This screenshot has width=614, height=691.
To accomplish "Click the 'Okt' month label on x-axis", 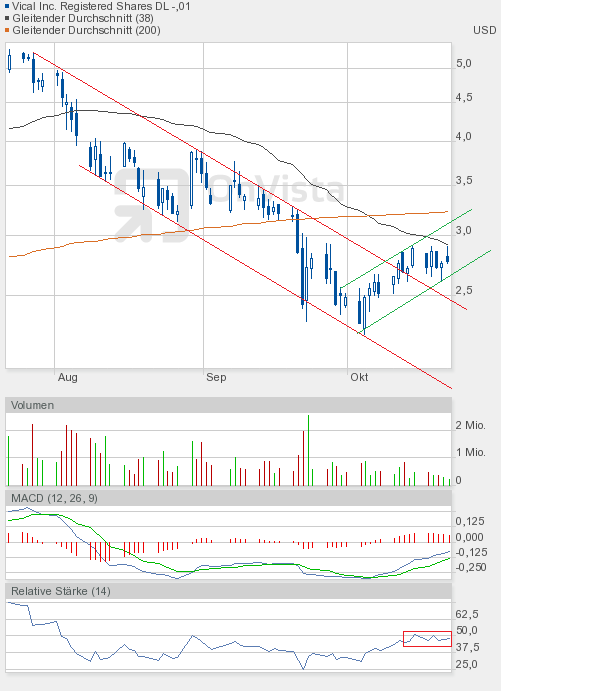I will point(359,377).
